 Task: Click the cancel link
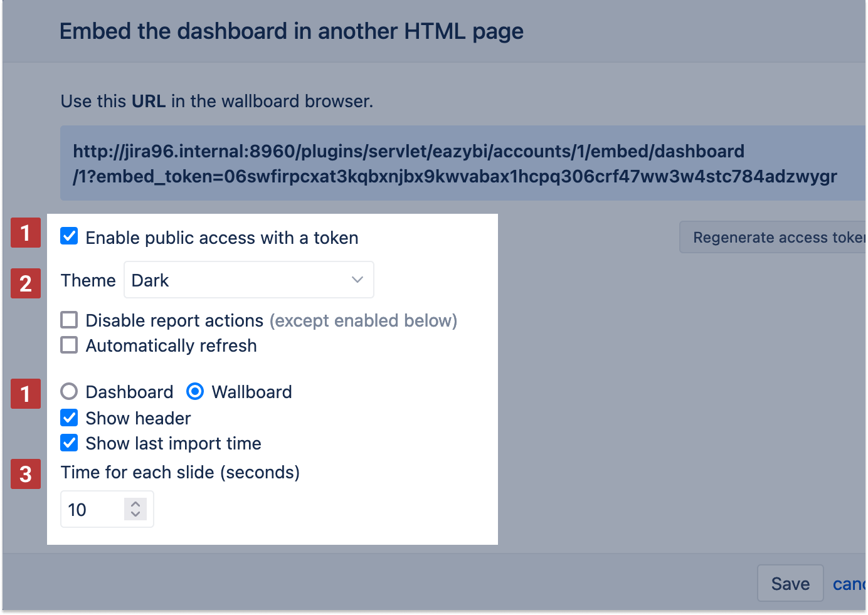coord(849,584)
